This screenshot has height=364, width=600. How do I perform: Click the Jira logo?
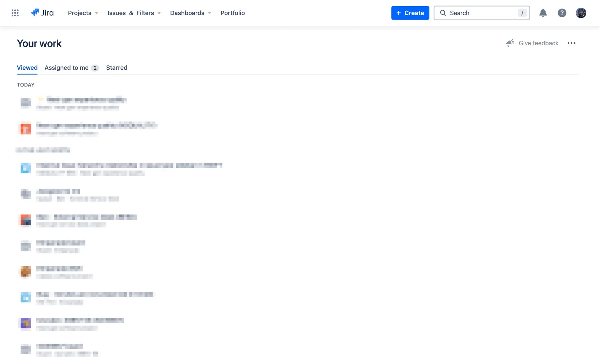point(42,13)
